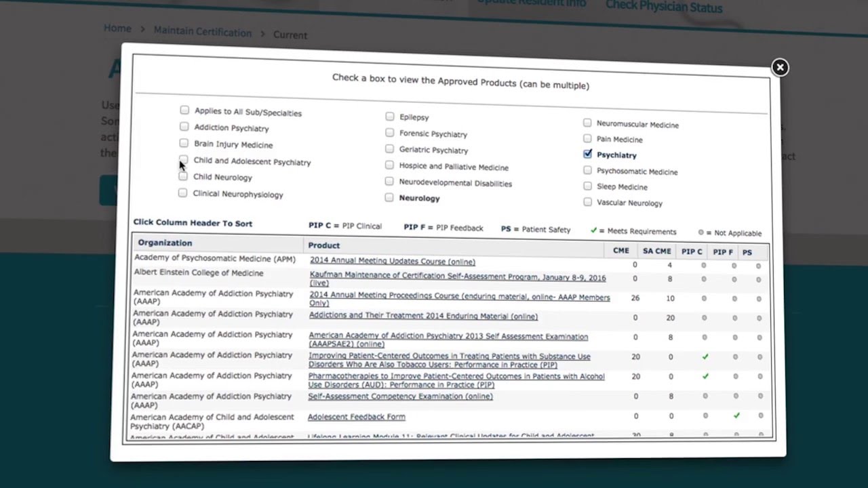Open 2014 Annual Meeting Proceedings Course link
The height and width of the screenshot is (488, 868).
click(460, 300)
